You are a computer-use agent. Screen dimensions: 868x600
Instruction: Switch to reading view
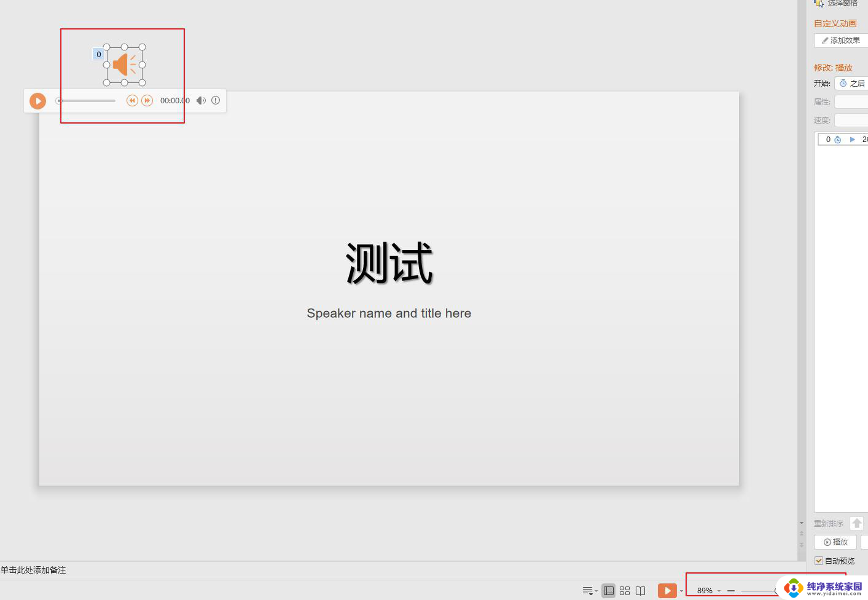click(x=640, y=591)
